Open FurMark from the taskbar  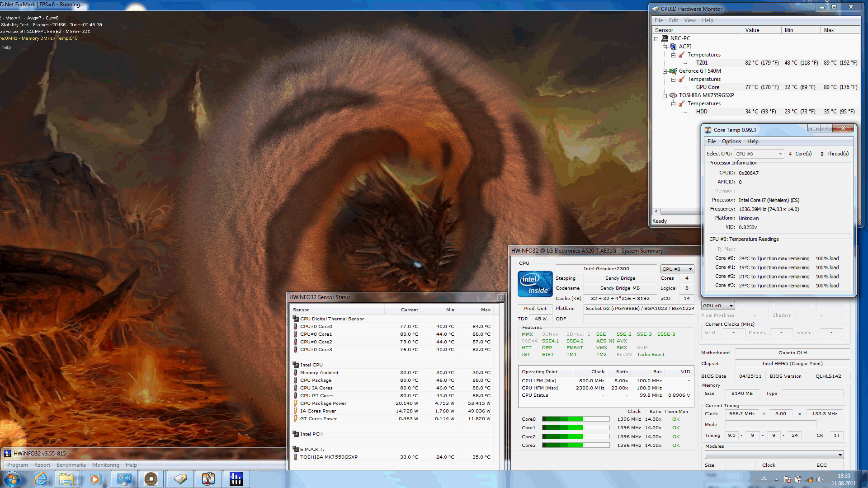click(x=151, y=479)
